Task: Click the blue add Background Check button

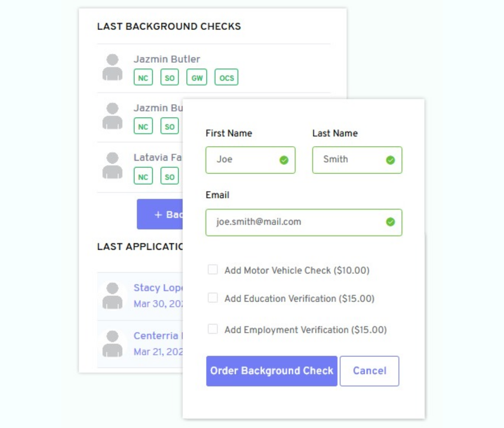Action: 160,214
